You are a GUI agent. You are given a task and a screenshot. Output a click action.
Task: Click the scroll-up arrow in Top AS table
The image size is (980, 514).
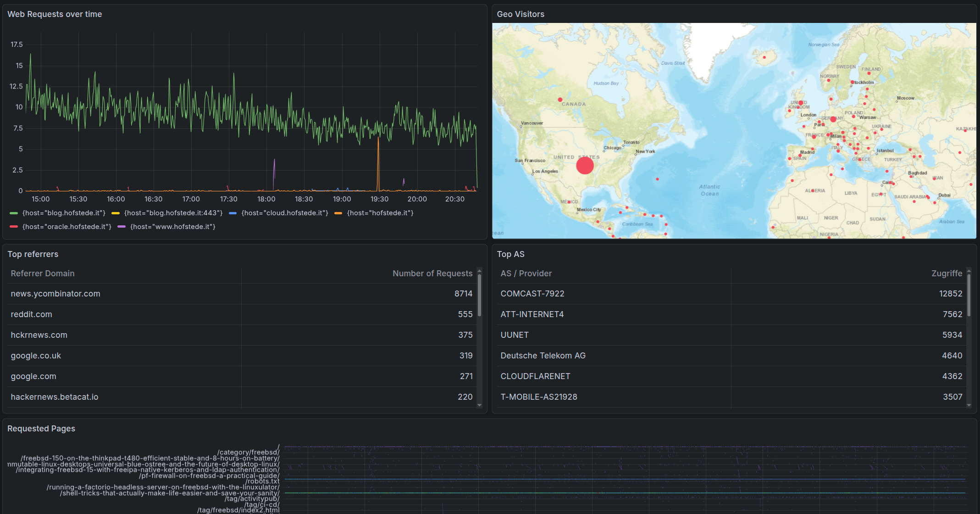969,270
